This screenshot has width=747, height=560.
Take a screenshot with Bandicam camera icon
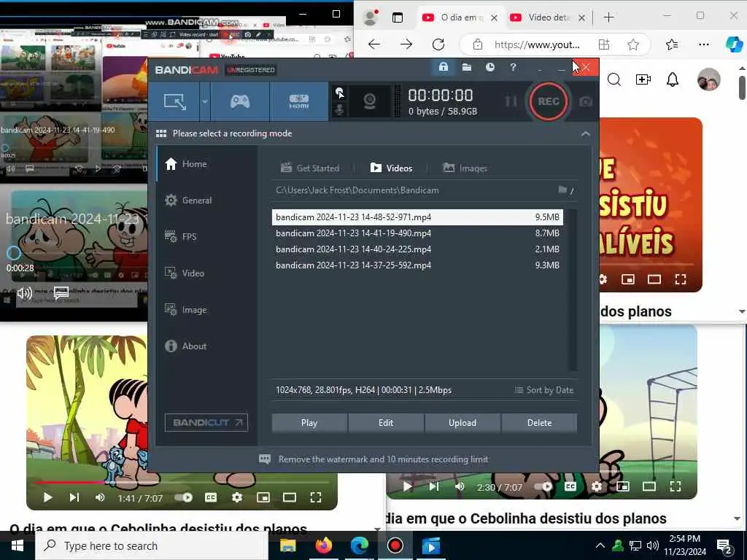(x=586, y=101)
